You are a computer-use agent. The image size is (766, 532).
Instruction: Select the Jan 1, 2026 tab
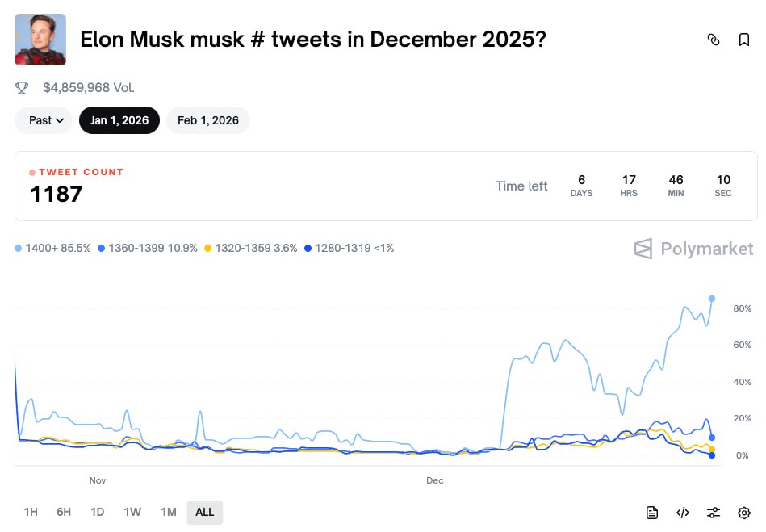pyautogui.click(x=119, y=120)
